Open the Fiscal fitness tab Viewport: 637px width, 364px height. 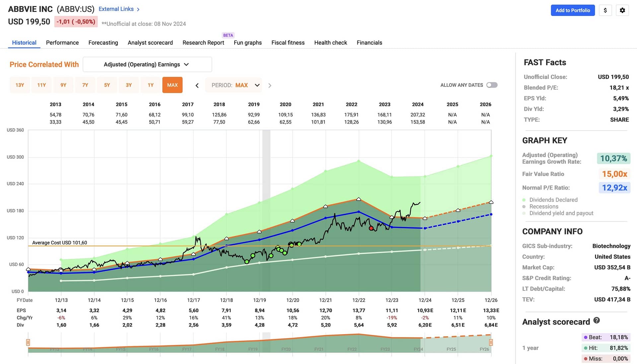coord(288,42)
